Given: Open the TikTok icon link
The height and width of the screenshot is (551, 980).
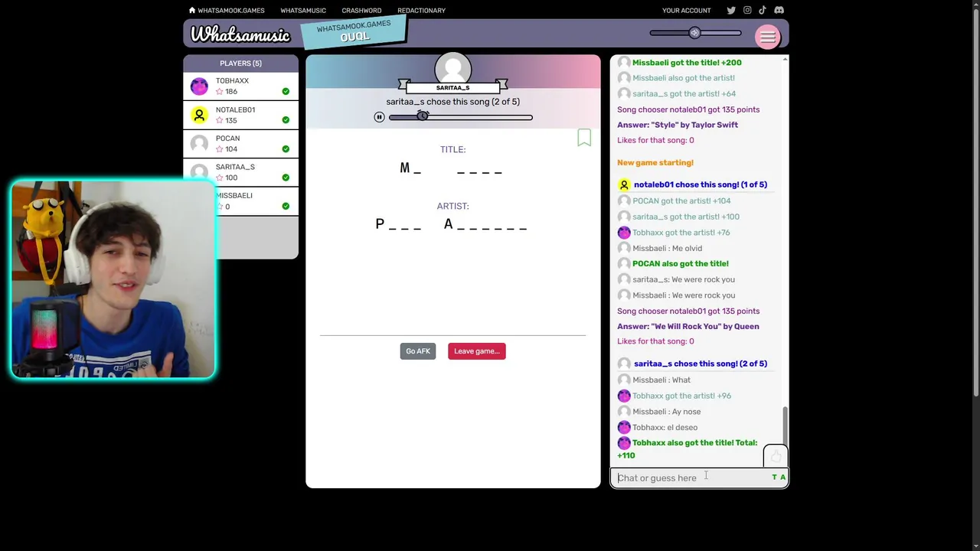Looking at the screenshot, I should 763,10.
